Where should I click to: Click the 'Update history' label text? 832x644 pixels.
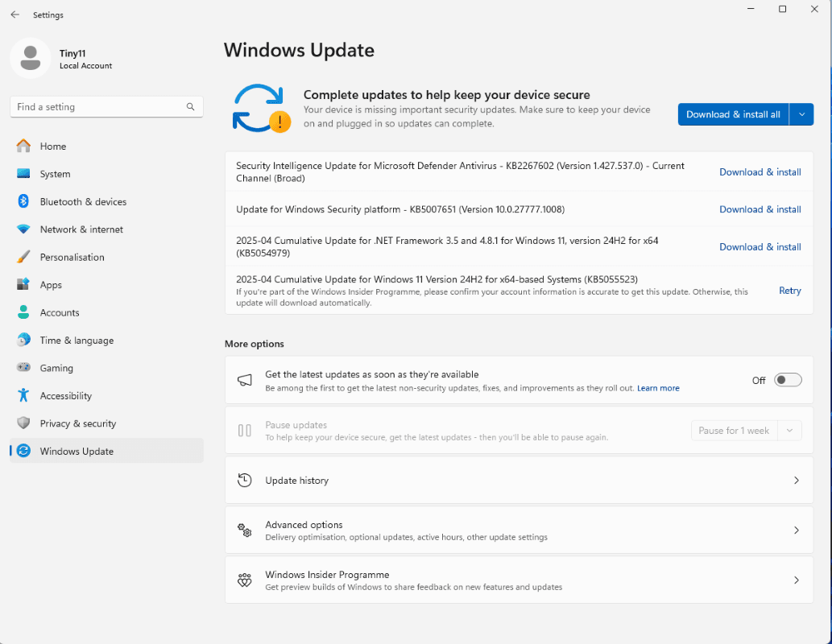point(296,480)
